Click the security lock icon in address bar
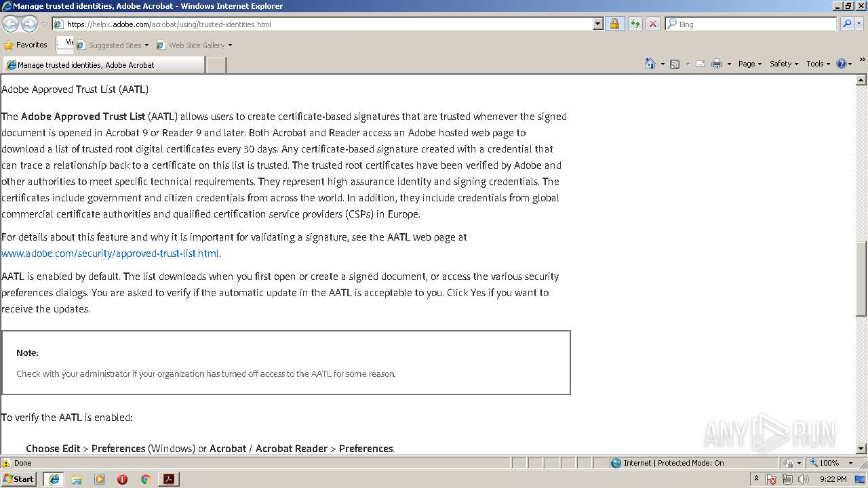Viewport: 868px width, 488px height. (614, 24)
